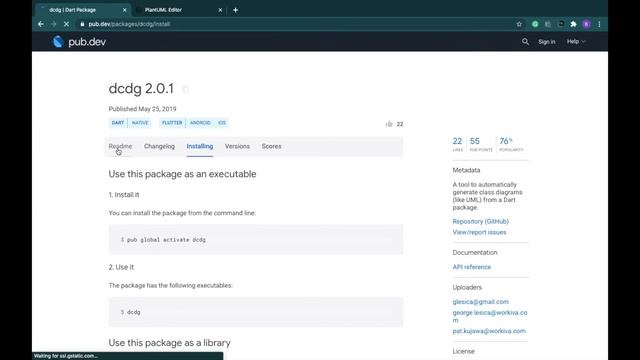Click 'Published May 25, 2019' text
Screen dimensions: 640x360
[142, 109]
